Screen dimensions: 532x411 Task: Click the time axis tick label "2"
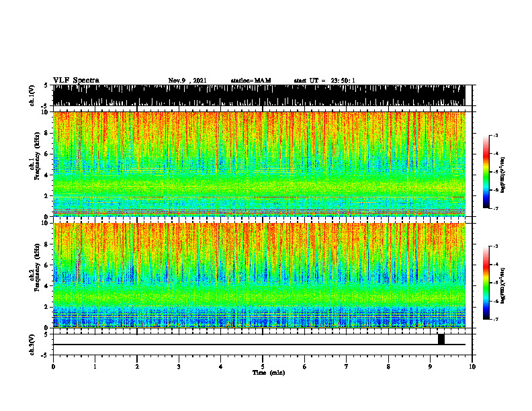coord(137,367)
